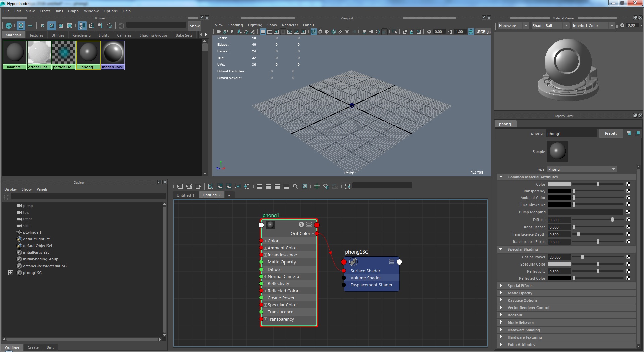Viewport: 644px width, 352px height.
Task: Switch Browser to view-as-list mode
Action: [30, 26]
